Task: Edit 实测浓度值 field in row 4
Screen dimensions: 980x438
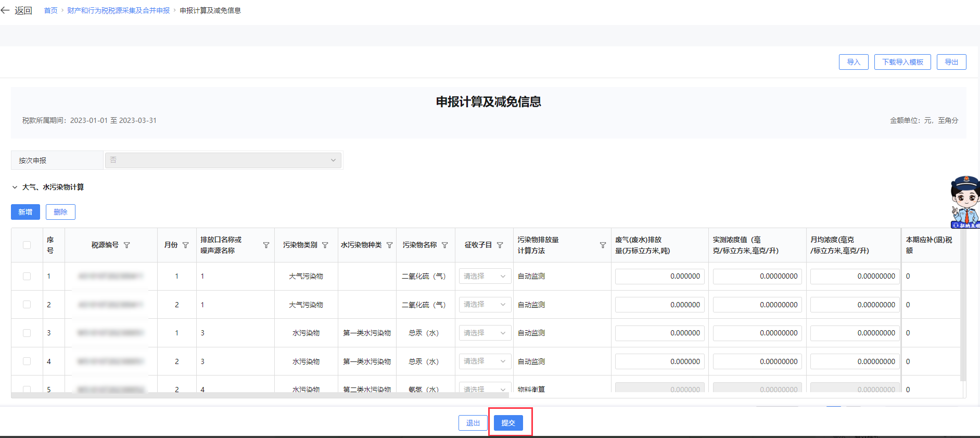Action: pyautogui.click(x=757, y=361)
